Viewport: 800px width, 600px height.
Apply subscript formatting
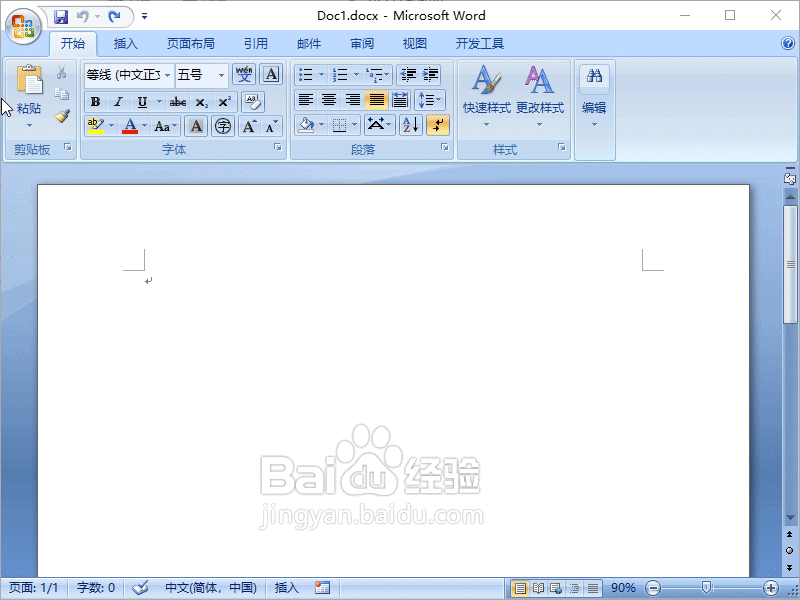pos(201,101)
